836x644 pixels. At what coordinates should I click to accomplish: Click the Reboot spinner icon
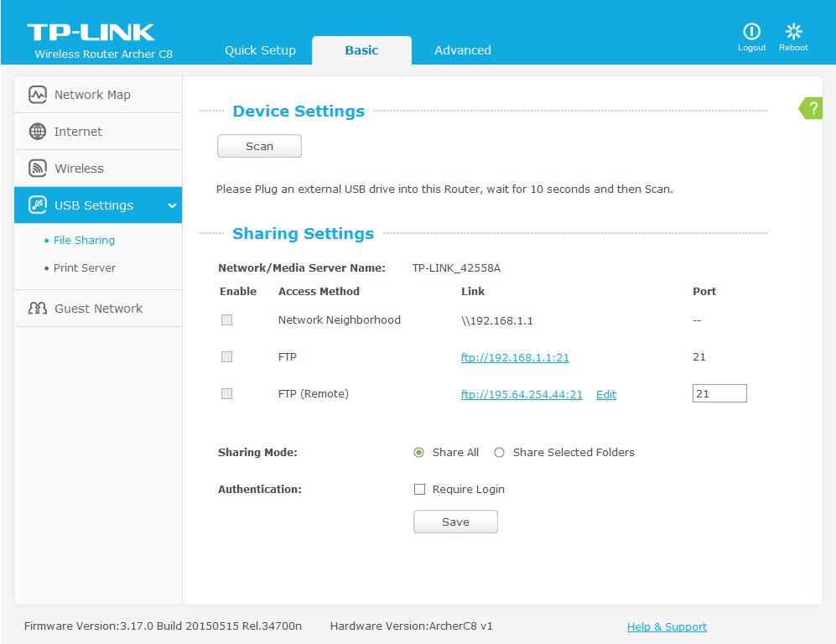(793, 32)
